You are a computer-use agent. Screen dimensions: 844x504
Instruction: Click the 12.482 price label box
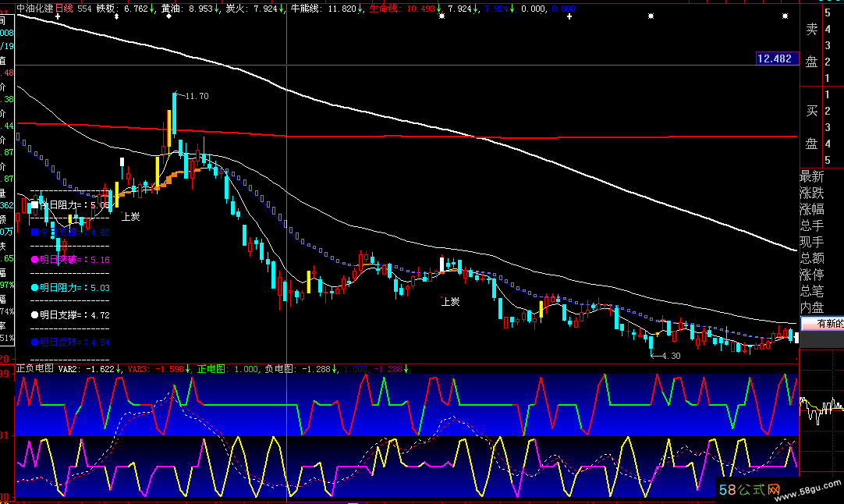coord(774,59)
